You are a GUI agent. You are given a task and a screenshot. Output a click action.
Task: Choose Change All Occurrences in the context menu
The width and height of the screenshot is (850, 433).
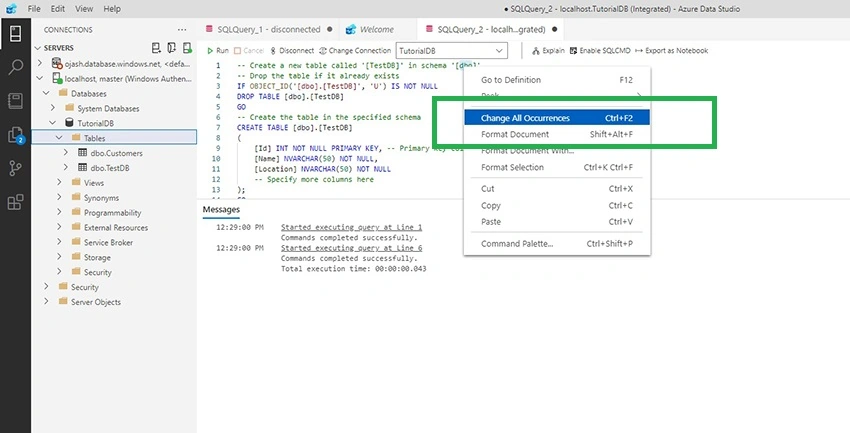[557, 118]
